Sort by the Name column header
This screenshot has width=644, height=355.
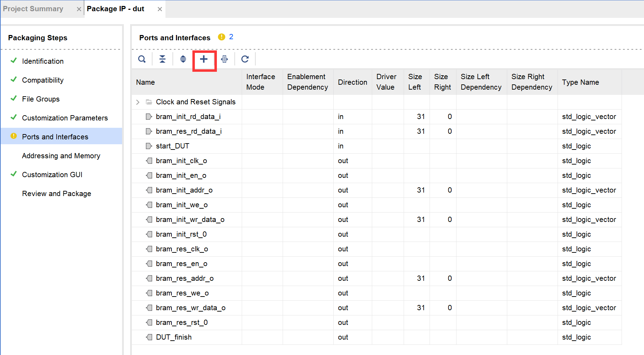[x=187, y=82]
